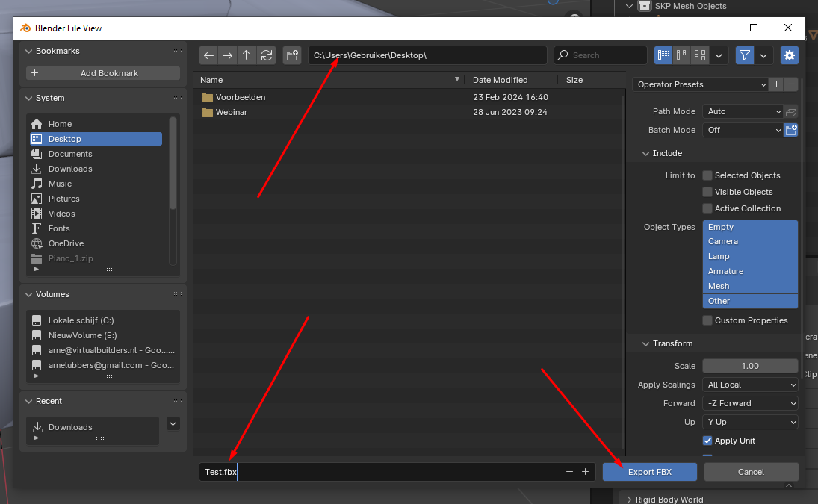The height and width of the screenshot is (504, 818).
Task: Collapse the Transform section
Action: [x=646, y=343]
